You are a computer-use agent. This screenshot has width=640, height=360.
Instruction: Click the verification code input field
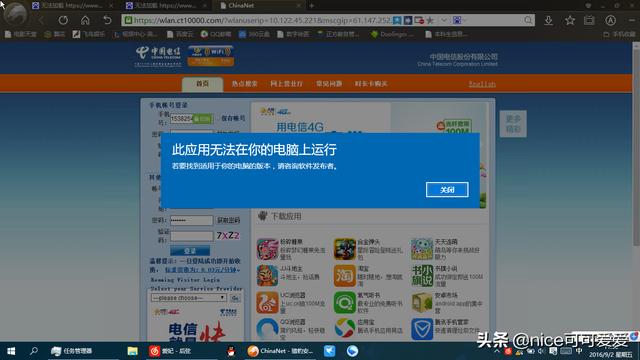pyautogui.click(x=191, y=236)
